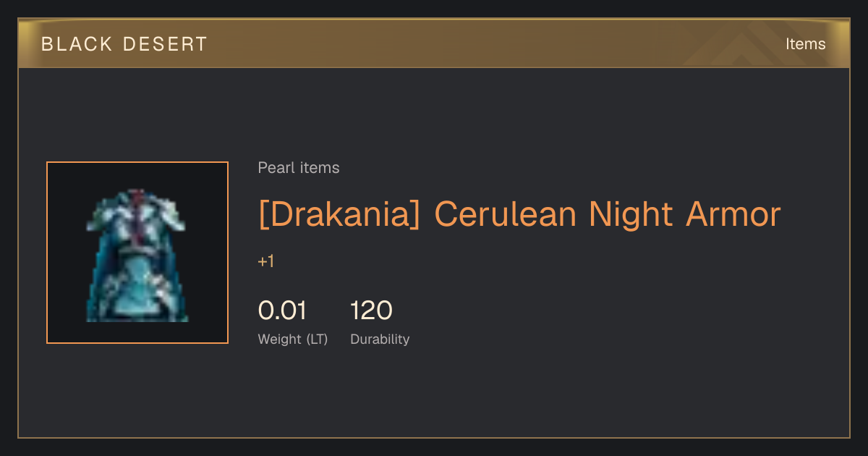Click the word DESERT in the header
The width and height of the screenshot is (868, 456).
166,44
